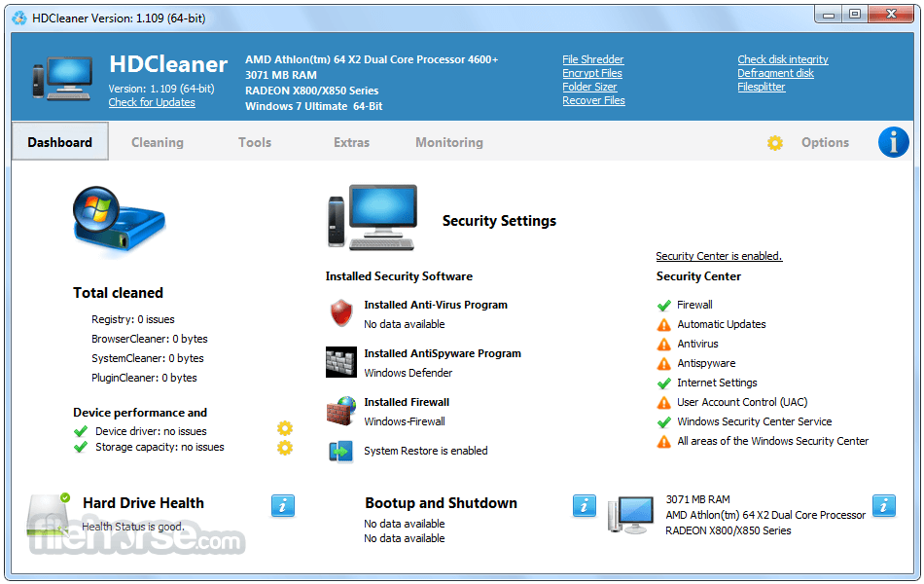Click the blue info icon next to Options

(x=893, y=142)
